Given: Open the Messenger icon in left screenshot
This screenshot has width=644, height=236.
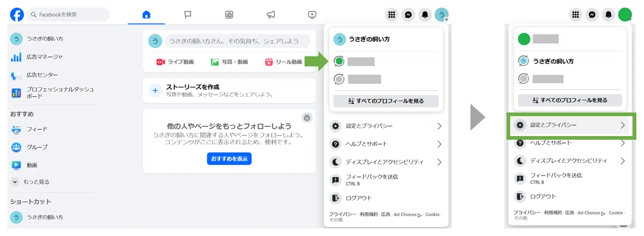Looking at the screenshot, I should [408, 15].
